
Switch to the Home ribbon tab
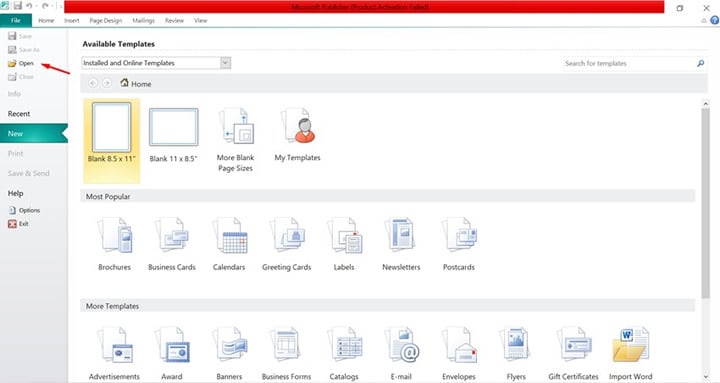tap(46, 21)
